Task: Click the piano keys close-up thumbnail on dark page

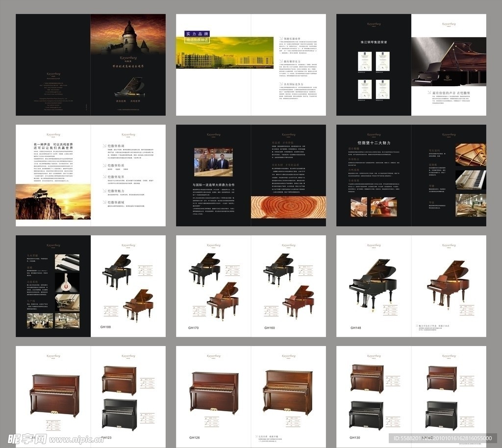Action: pos(67,262)
